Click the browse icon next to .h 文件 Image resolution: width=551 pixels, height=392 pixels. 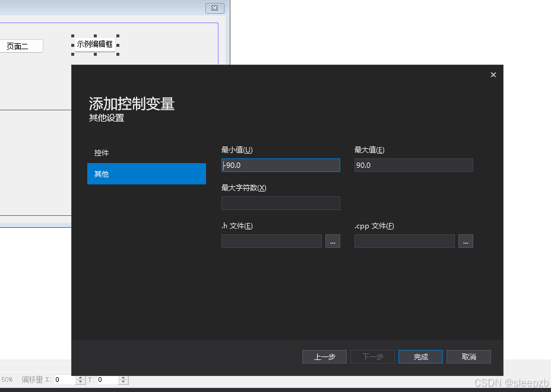pos(332,241)
